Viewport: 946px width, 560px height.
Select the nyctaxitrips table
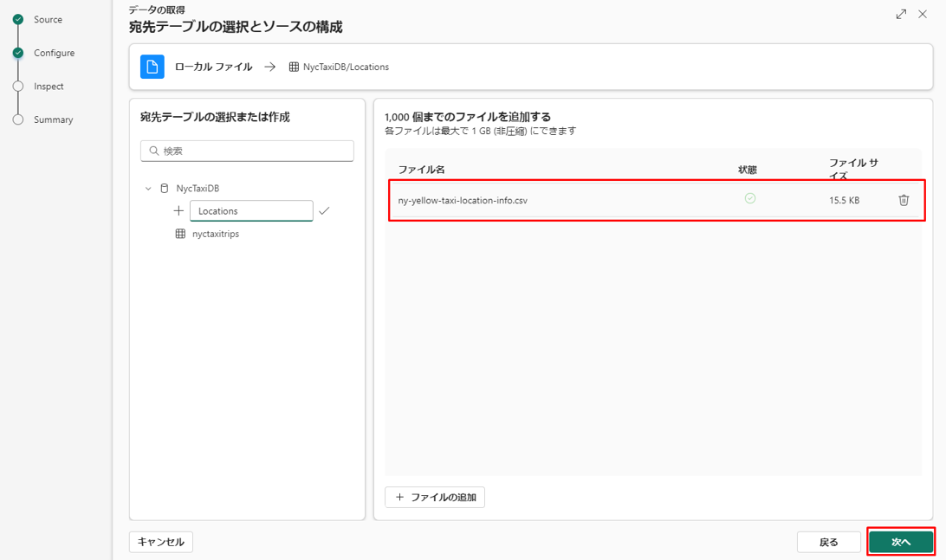click(x=215, y=234)
